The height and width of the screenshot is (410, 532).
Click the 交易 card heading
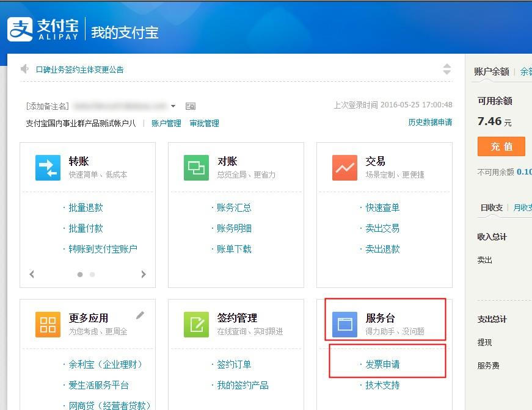375,161
